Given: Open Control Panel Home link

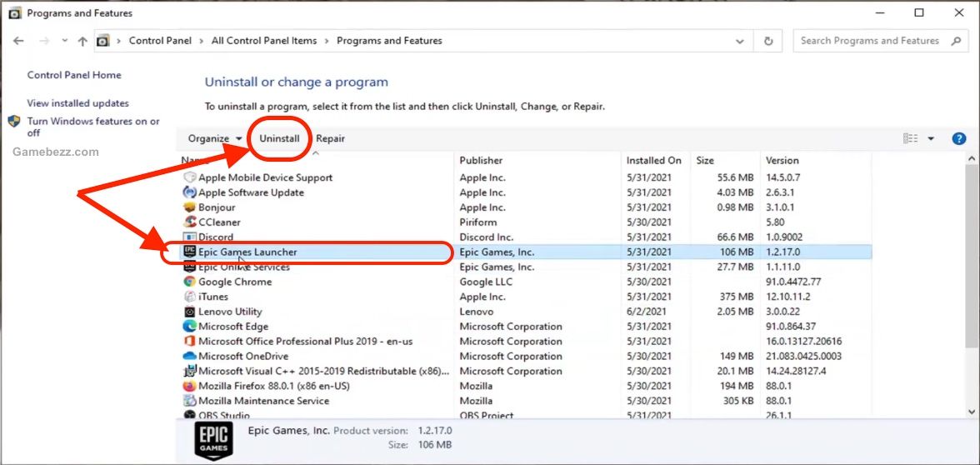Looking at the screenshot, I should tap(74, 75).
